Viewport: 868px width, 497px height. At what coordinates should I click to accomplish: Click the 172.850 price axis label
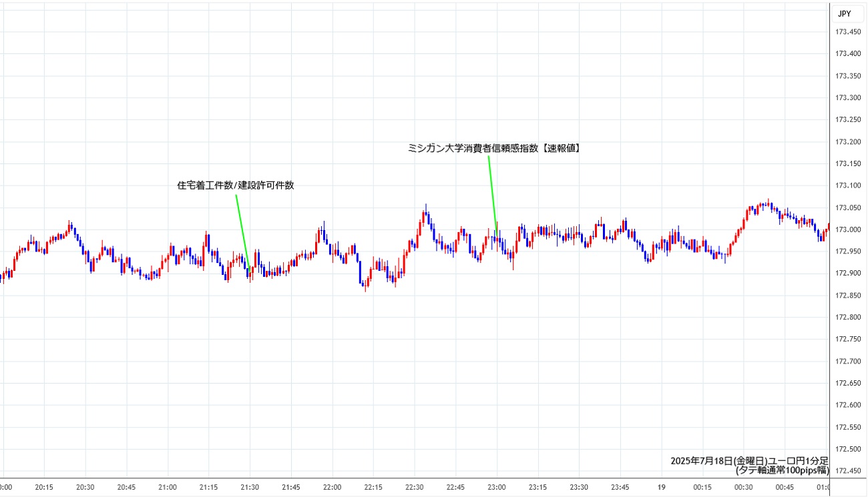(x=847, y=296)
